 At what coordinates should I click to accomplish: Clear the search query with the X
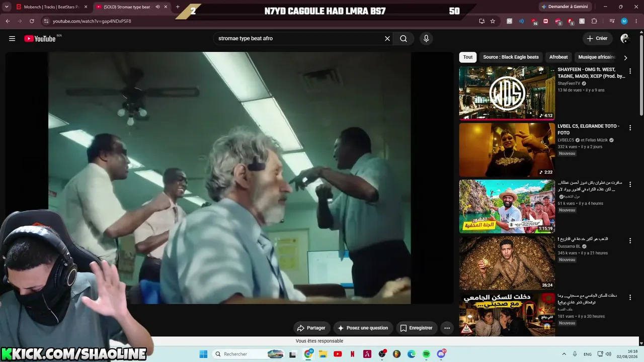pyautogui.click(x=387, y=39)
